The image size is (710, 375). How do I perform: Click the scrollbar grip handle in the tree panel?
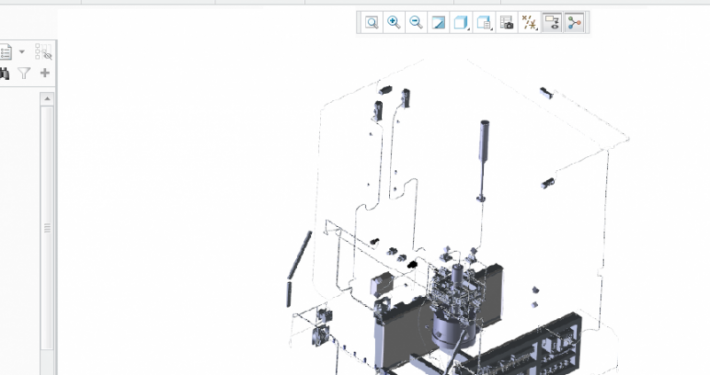[47, 228]
